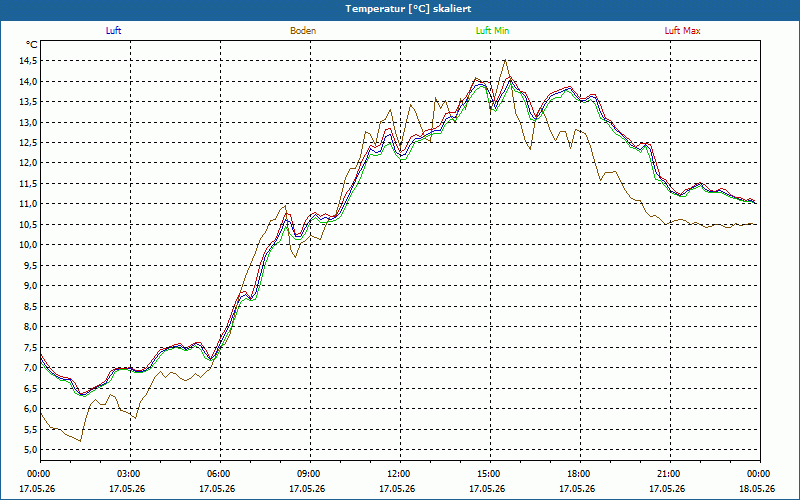Click the 15:00 time axis label
Screen dimensions: 800x500
point(490,474)
